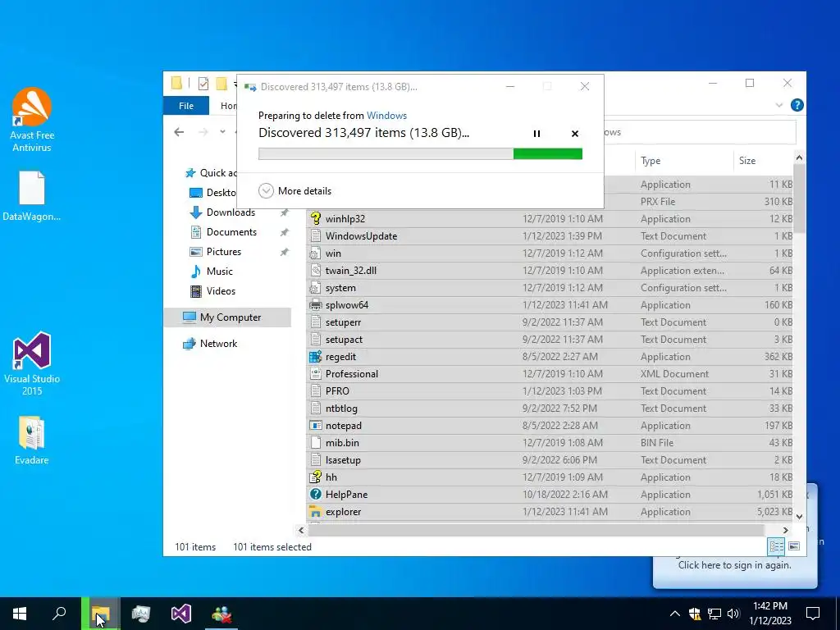The height and width of the screenshot is (630, 840).
Task: Open network tray icon
Action: click(x=714, y=614)
